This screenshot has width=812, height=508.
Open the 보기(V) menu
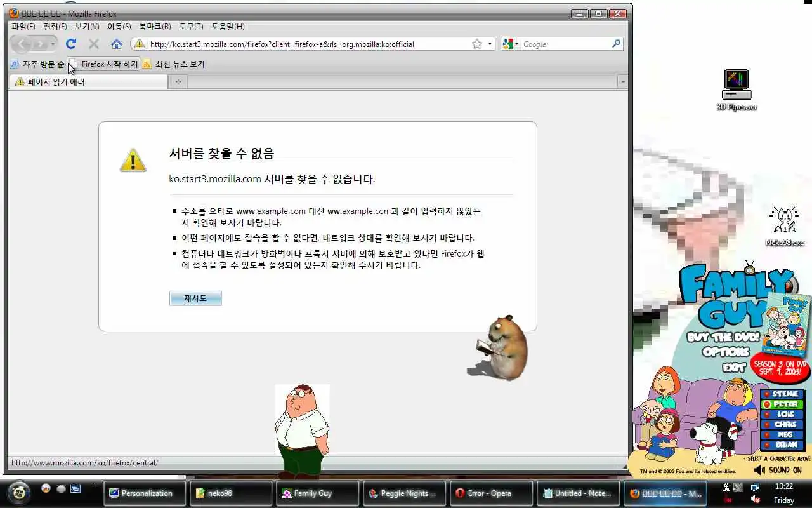click(x=87, y=27)
